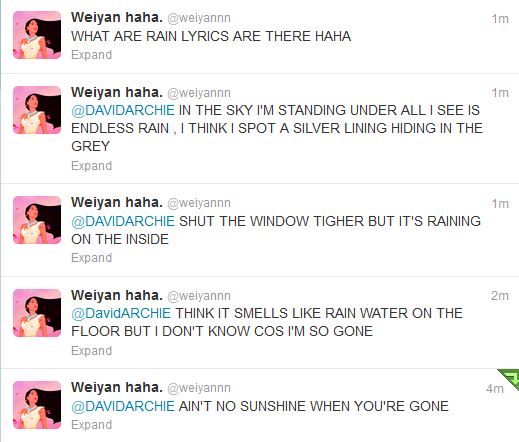
Task: Expand the 'AIN'T NO SUNSHINE' tweet
Action: point(92,425)
